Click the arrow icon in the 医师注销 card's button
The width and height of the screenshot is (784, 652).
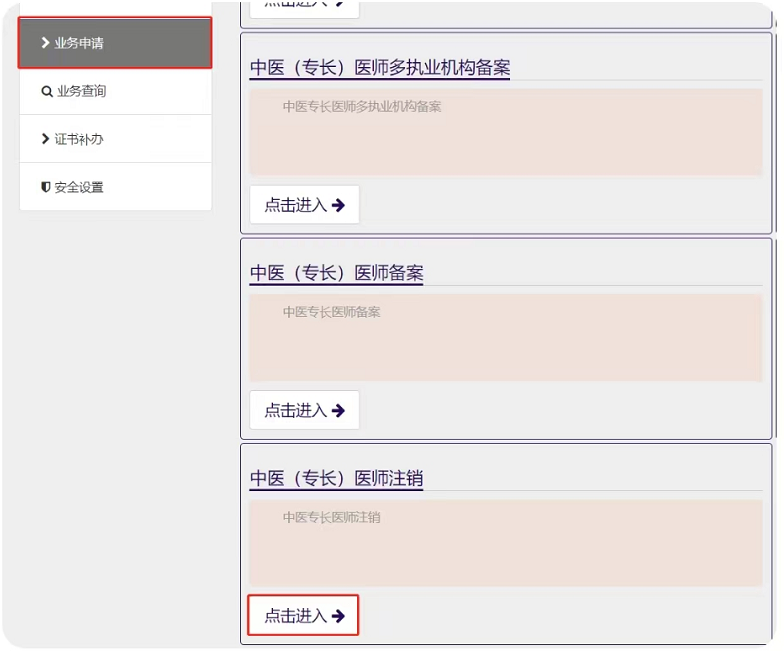[338, 616]
